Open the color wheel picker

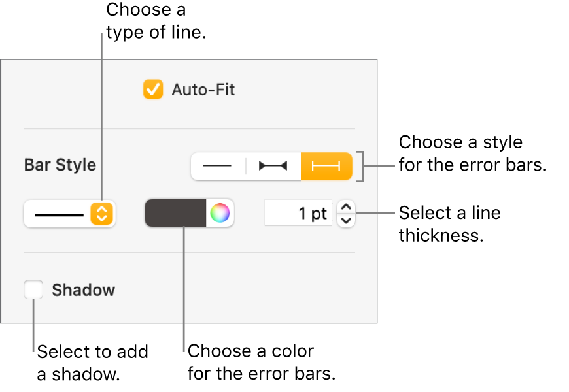tap(220, 214)
